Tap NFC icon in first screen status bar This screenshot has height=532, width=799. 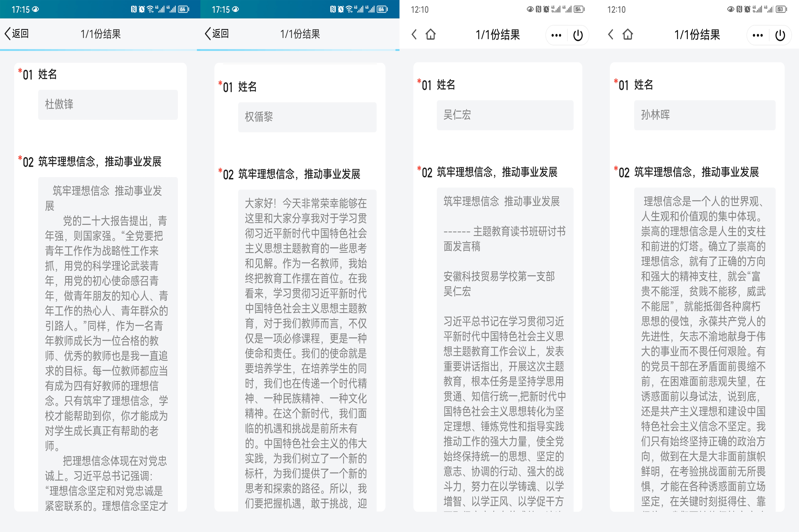pos(134,9)
